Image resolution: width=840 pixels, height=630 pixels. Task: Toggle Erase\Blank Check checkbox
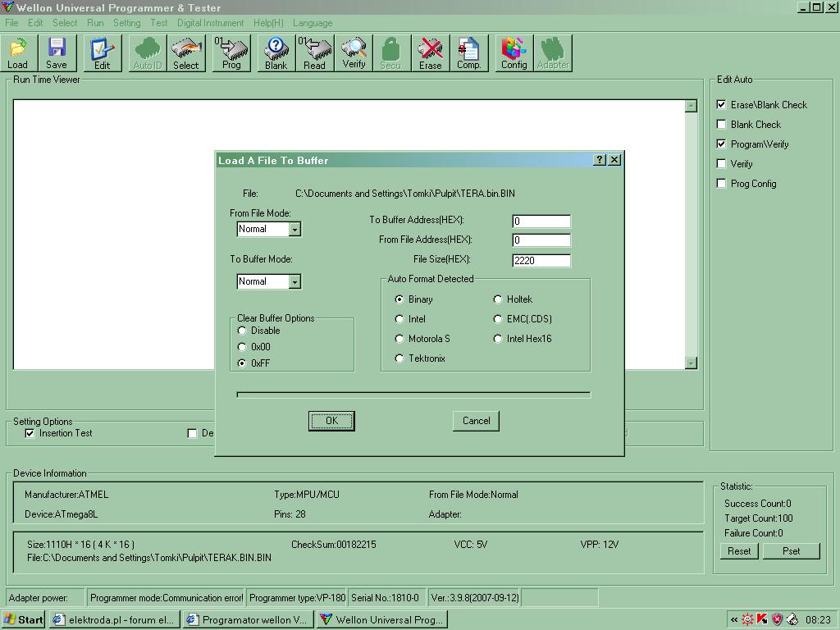point(721,104)
